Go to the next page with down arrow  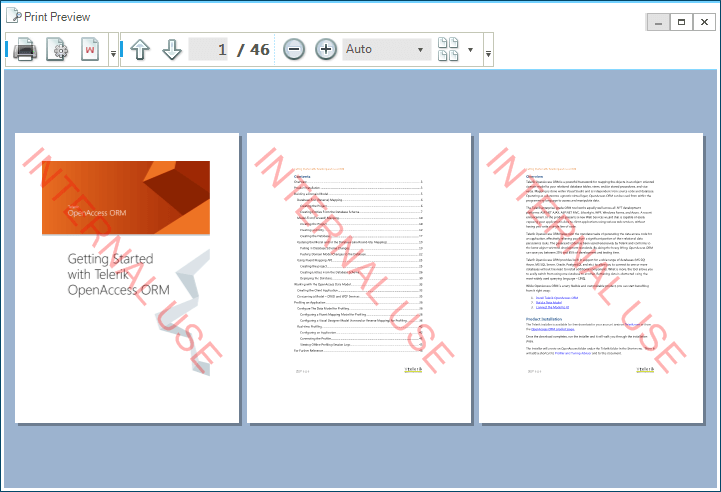[x=172, y=49]
